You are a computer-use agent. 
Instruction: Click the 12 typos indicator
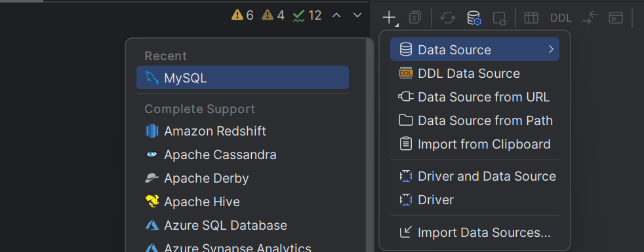tap(307, 16)
